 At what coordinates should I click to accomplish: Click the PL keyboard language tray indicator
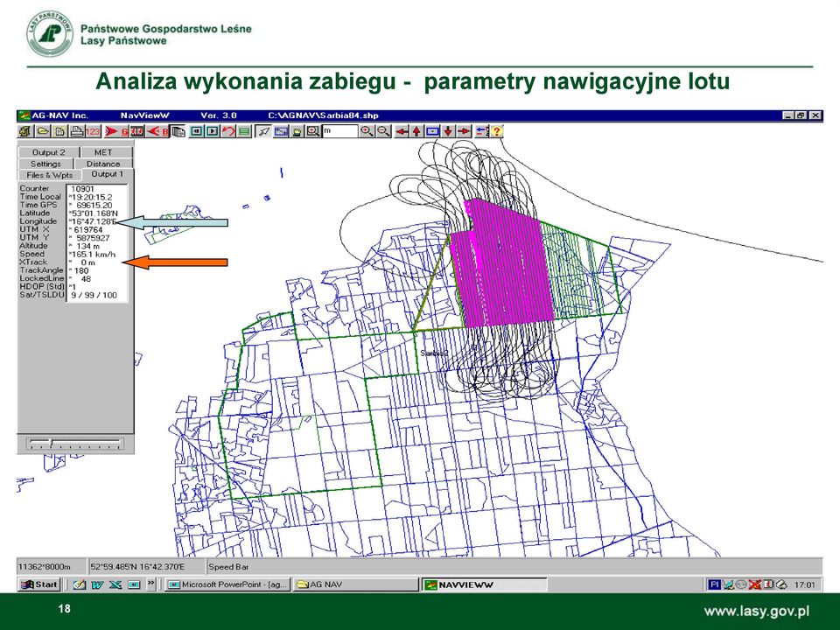coord(714,584)
